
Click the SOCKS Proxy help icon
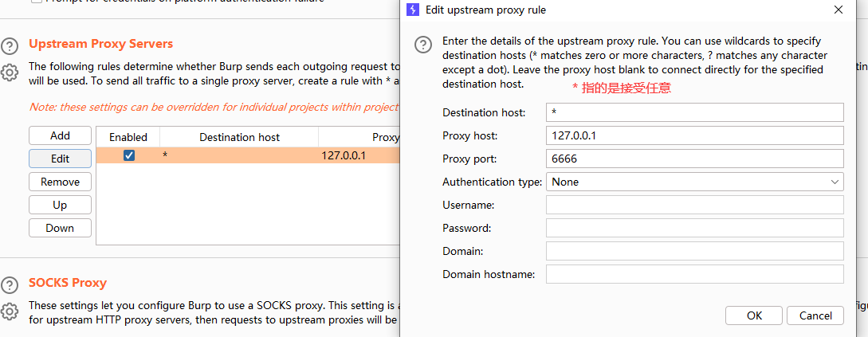point(10,284)
